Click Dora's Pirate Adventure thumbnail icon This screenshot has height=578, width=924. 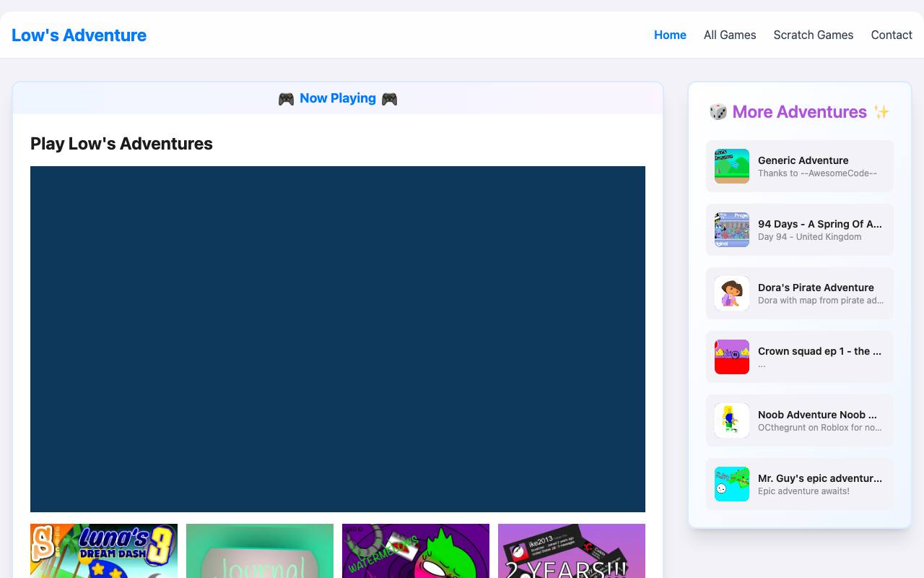(732, 293)
